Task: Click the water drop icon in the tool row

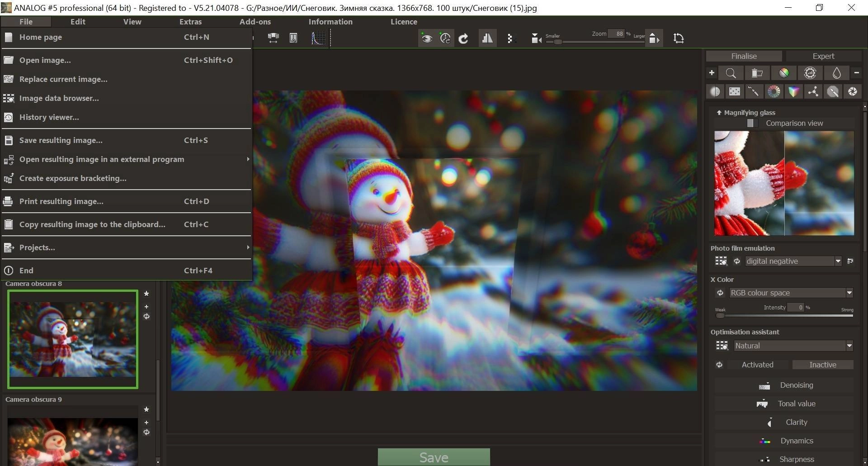Action: [836, 73]
